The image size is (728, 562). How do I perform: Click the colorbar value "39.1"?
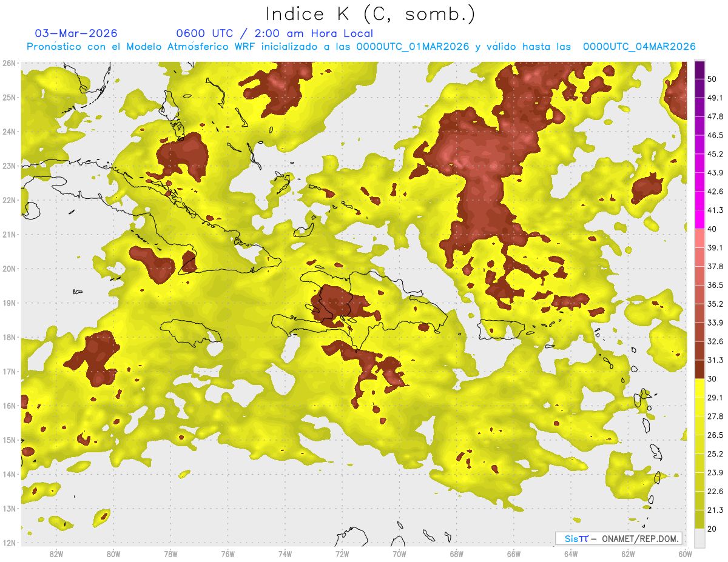715,247
